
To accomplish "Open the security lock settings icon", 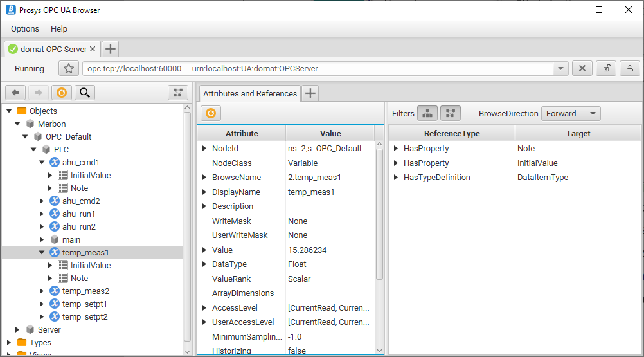I will (x=606, y=68).
